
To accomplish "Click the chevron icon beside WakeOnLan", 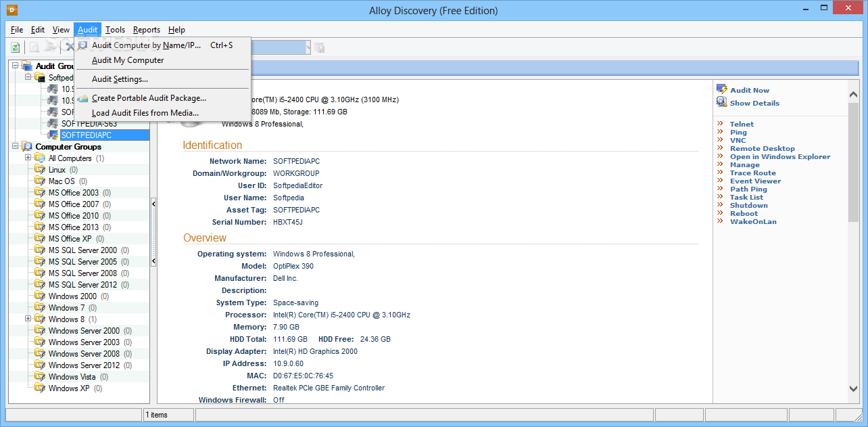I will tap(720, 222).
